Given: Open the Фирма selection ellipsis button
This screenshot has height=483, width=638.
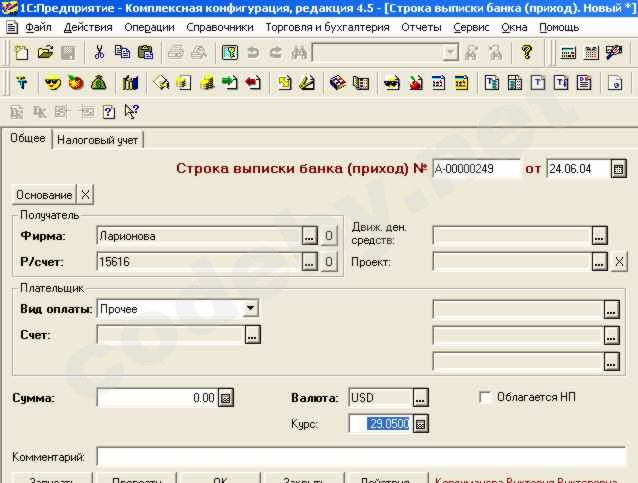Looking at the screenshot, I should 309,236.
